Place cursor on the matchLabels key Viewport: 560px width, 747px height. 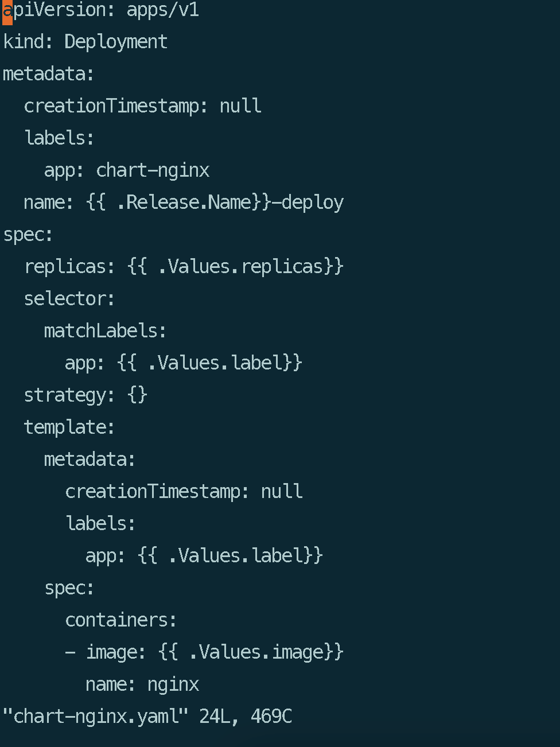[x=100, y=331]
